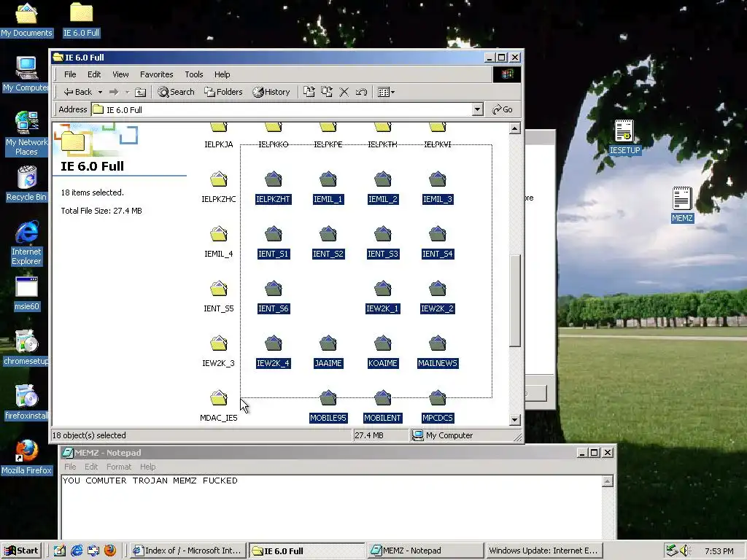Click the Explorer vertical scrollbar thumb

pyautogui.click(x=514, y=300)
